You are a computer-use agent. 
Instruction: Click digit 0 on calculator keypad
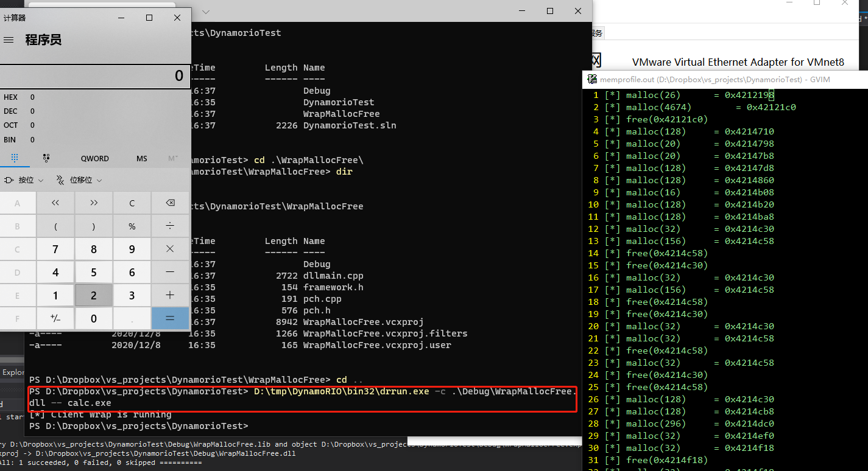[x=94, y=318]
